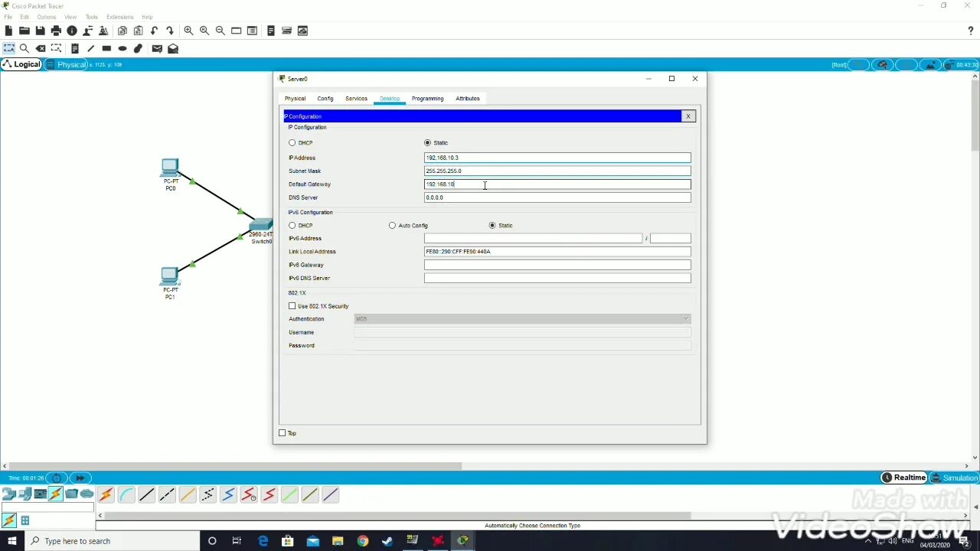Open the Authentication MD5 dropdown
Image resolution: width=980 pixels, height=551 pixels.
[x=522, y=319]
